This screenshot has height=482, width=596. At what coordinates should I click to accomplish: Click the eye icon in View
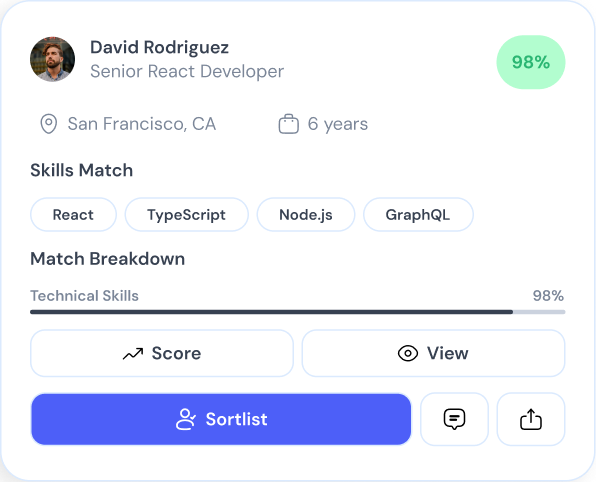(x=408, y=354)
